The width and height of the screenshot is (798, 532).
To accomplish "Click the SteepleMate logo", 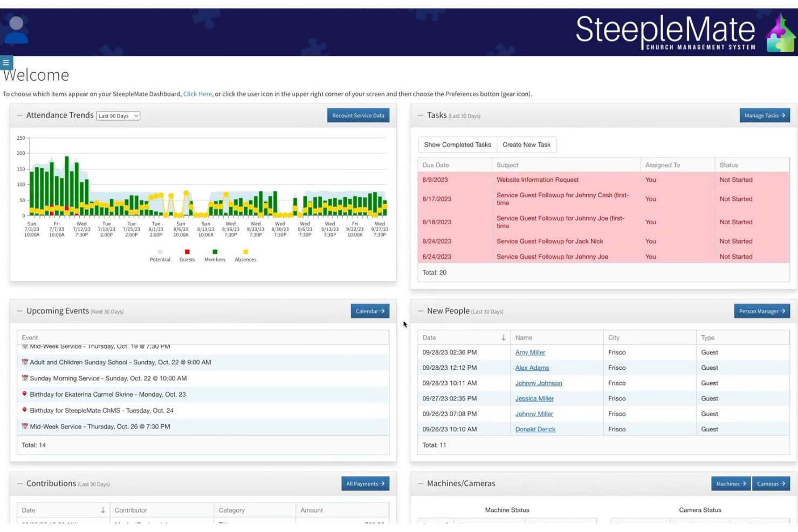I will [685, 32].
